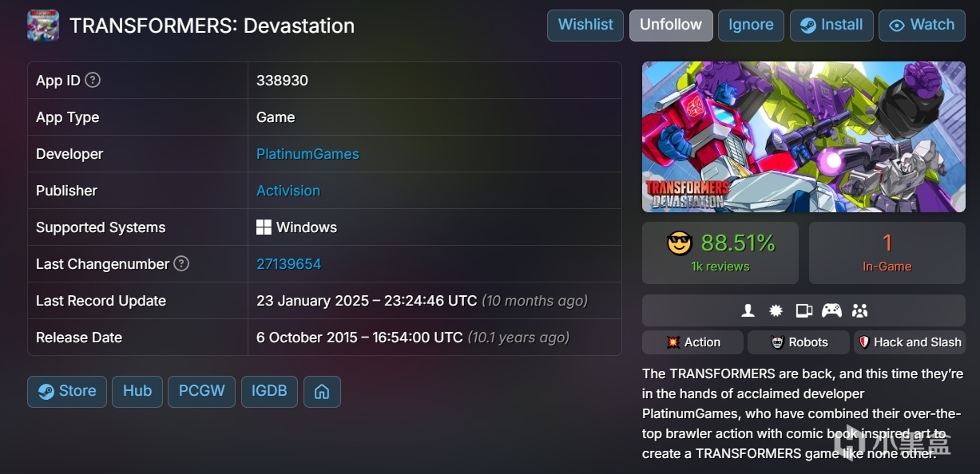Add the game to Wishlist
This screenshot has height=474, width=980.
(585, 26)
